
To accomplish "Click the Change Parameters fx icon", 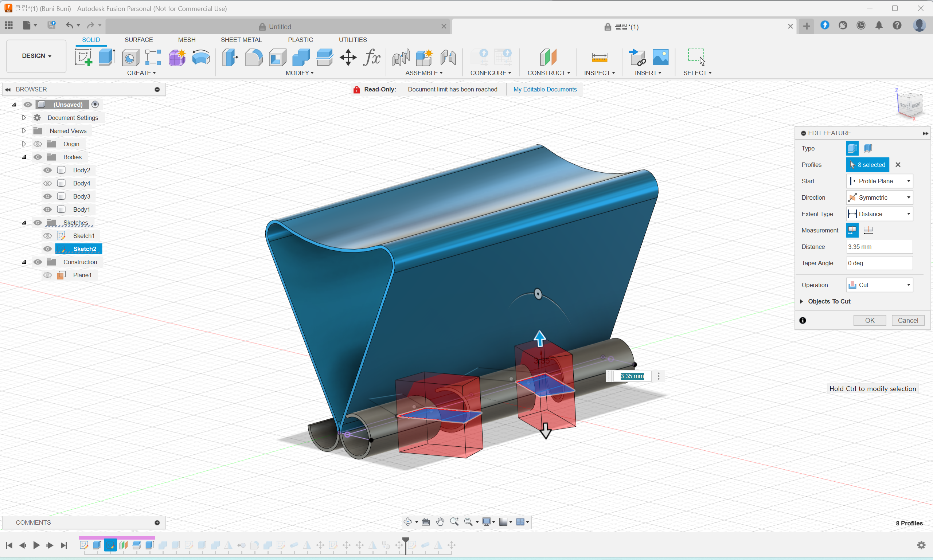I will tap(371, 57).
